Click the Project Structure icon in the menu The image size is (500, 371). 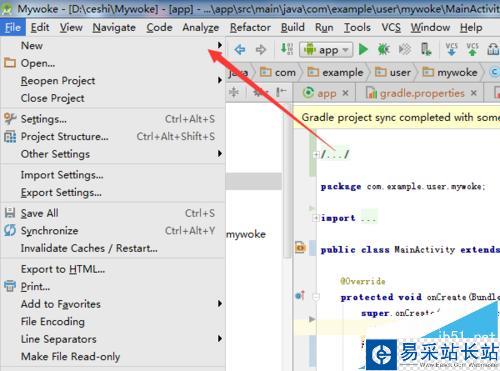10,136
